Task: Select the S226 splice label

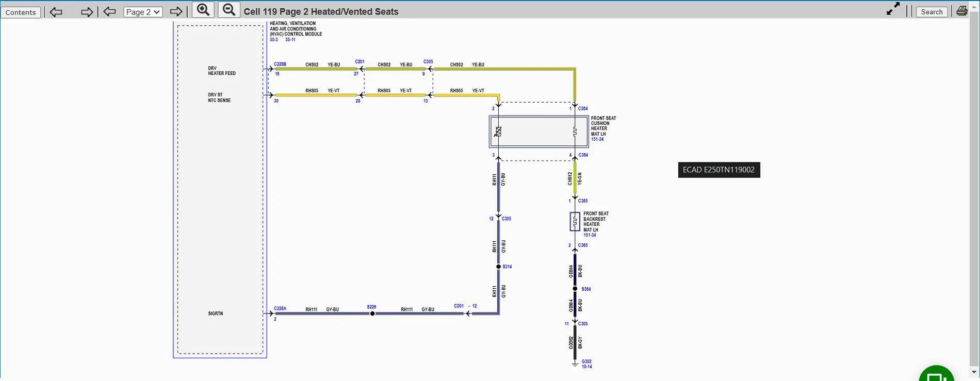Action: [371, 307]
